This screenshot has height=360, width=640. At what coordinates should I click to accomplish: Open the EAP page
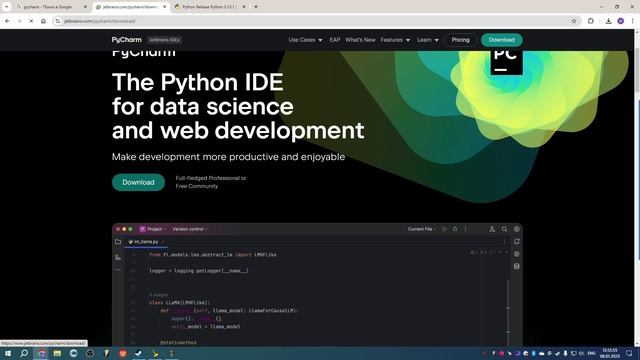coord(335,40)
